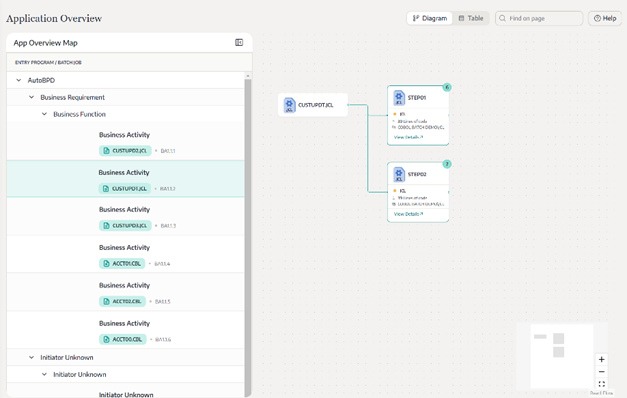This screenshot has width=627, height=398.
Task: Click the JCL file icon on CUSTUPDT.JCL node
Action: click(289, 105)
